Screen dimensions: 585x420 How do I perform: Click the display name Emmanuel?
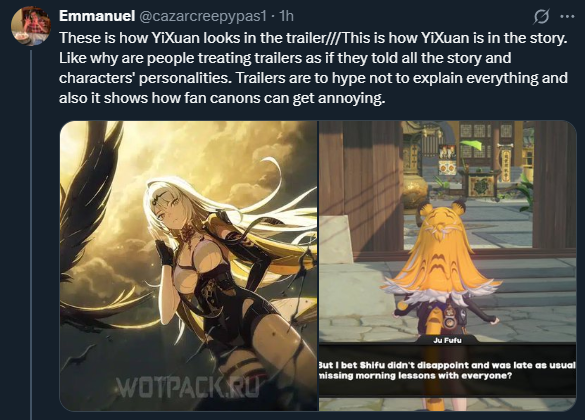97,16
